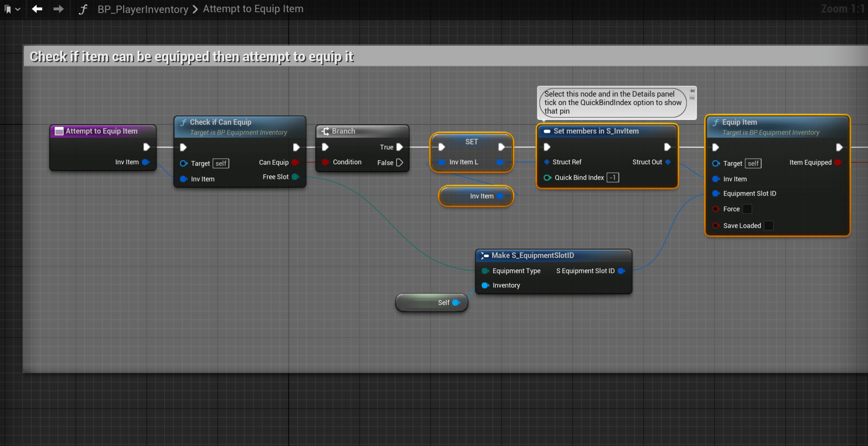Click the Branch node's False execution pin
This screenshot has height=446, width=868.
(399, 163)
